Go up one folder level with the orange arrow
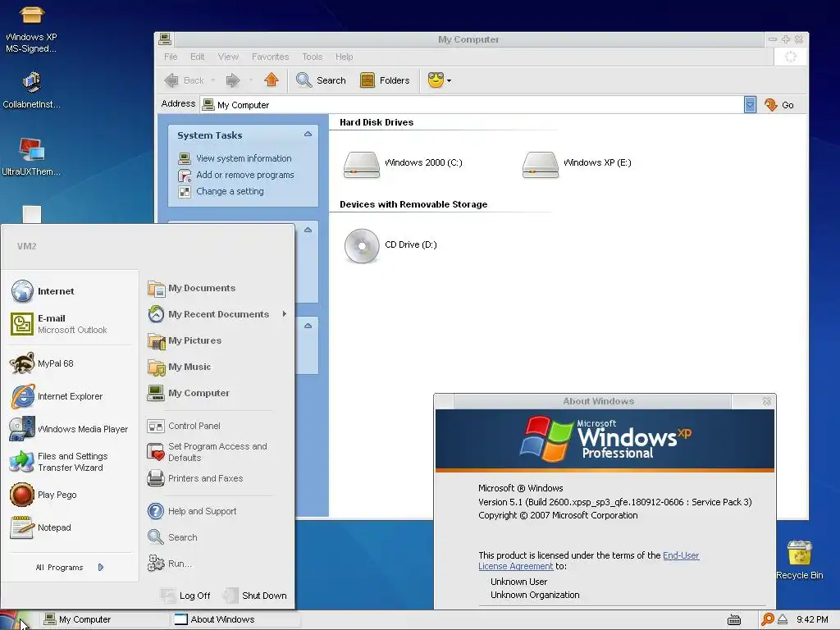 (271, 80)
